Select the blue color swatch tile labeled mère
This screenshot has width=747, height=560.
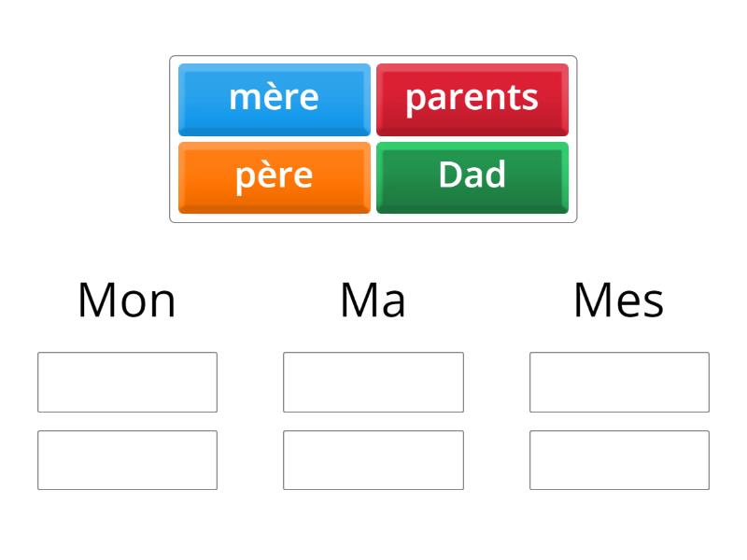pyautogui.click(x=273, y=97)
